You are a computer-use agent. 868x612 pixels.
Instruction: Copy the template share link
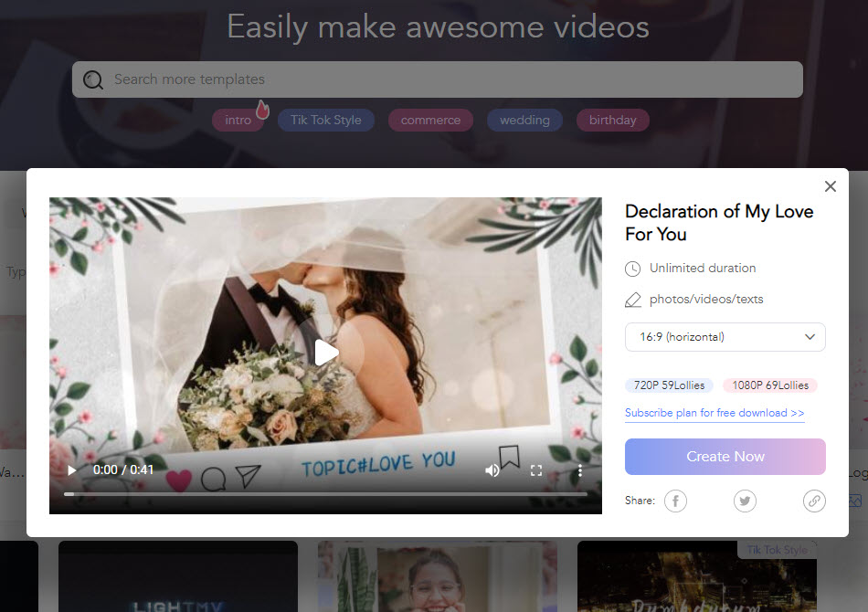click(814, 501)
